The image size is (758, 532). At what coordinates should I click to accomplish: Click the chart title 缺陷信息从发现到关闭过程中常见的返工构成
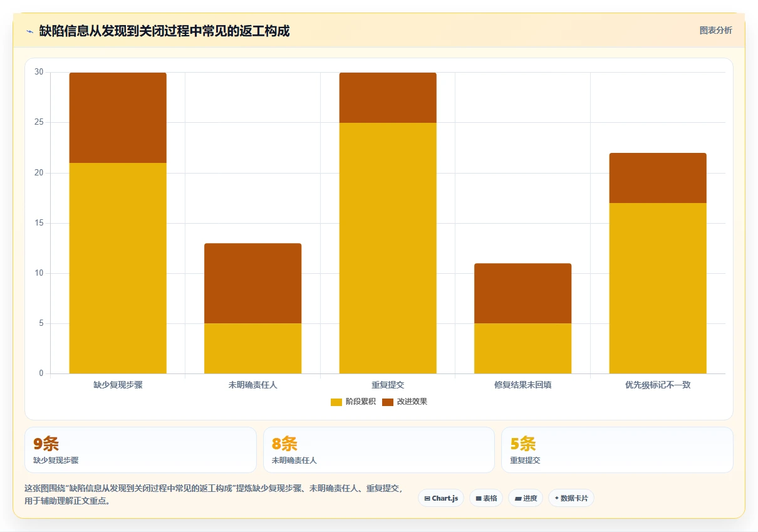point(164,31)
